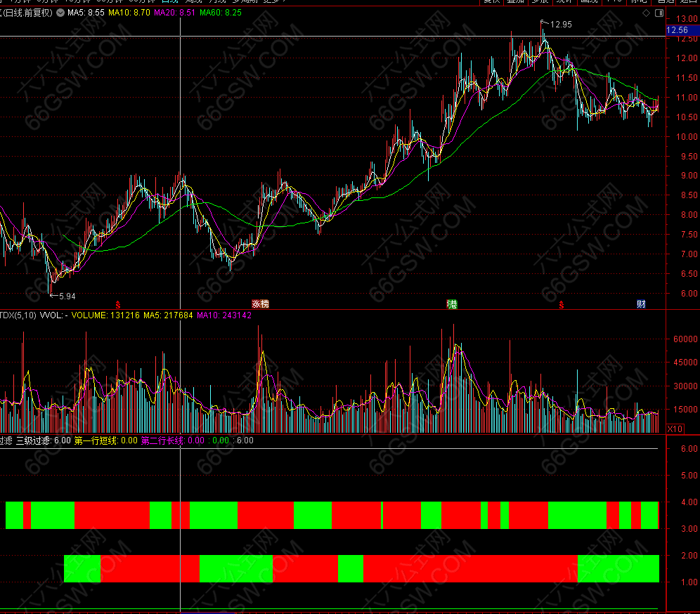Click the 60000 volume axis value

click(685, 339)
